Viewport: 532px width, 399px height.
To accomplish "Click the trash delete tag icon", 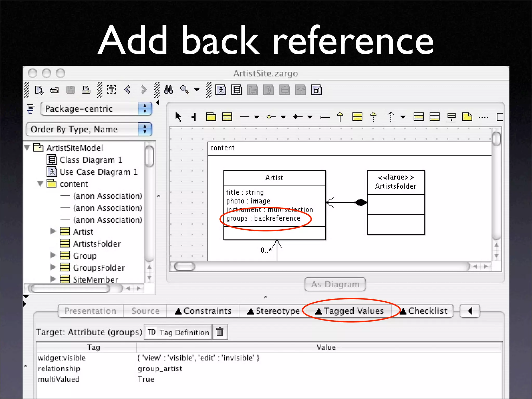I will pos(220,332).
